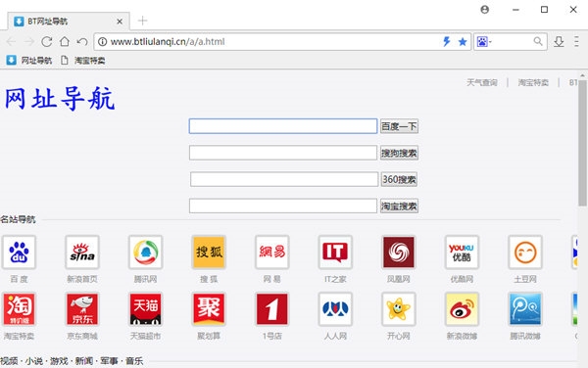Open the Tencent Weibo icon
This screenshot has height=368, width=588.
coord(525,309)
